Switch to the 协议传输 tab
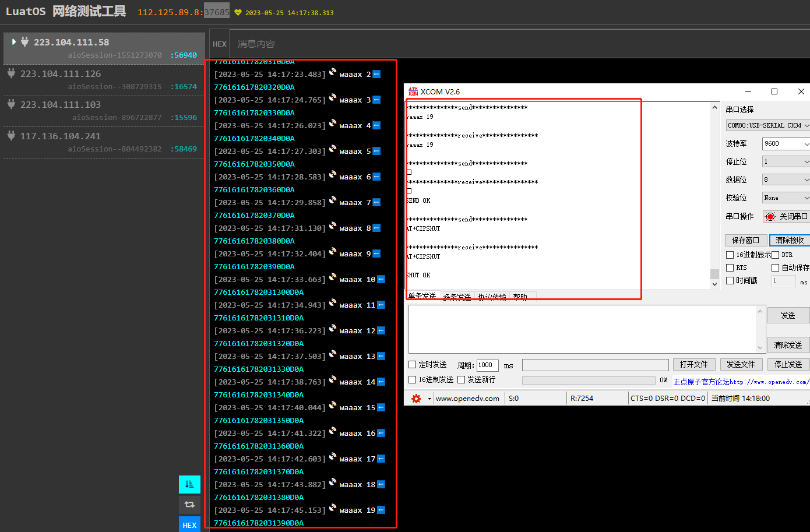This screenshot has width=810, height=532. click(x=492, y=297)
